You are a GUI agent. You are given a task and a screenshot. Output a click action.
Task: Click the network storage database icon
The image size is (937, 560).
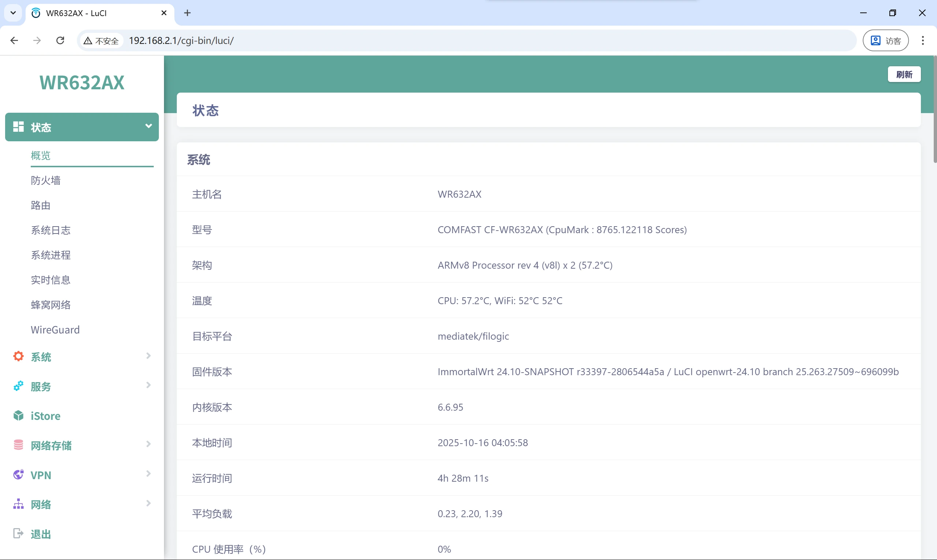click(x=18, y=445)
